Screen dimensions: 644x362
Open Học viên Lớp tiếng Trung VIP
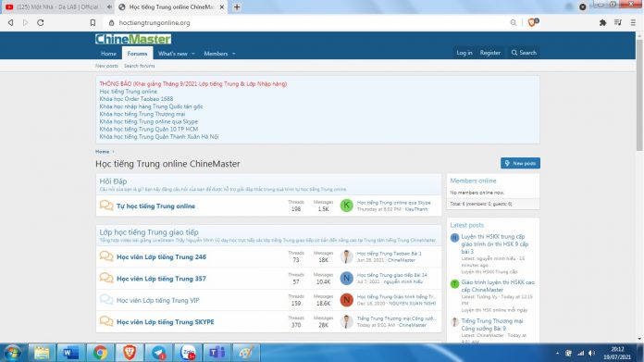(157, 300)
